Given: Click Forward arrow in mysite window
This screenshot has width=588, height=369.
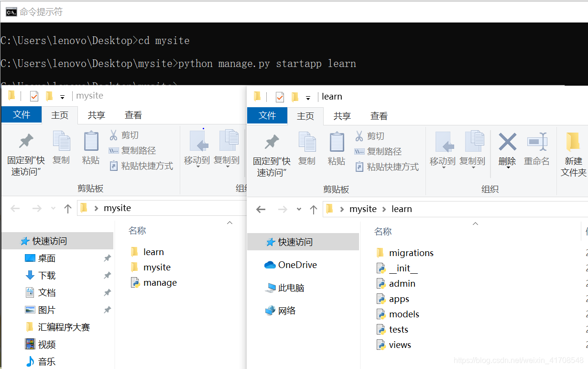Looking at the screenshot, I should (37, 208).
